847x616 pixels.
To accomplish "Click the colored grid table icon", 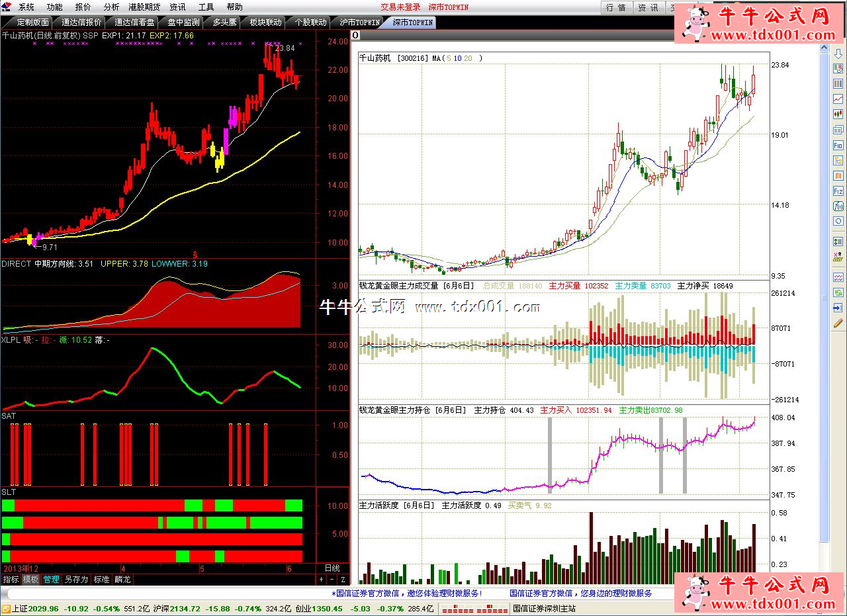I will point(838,83).
